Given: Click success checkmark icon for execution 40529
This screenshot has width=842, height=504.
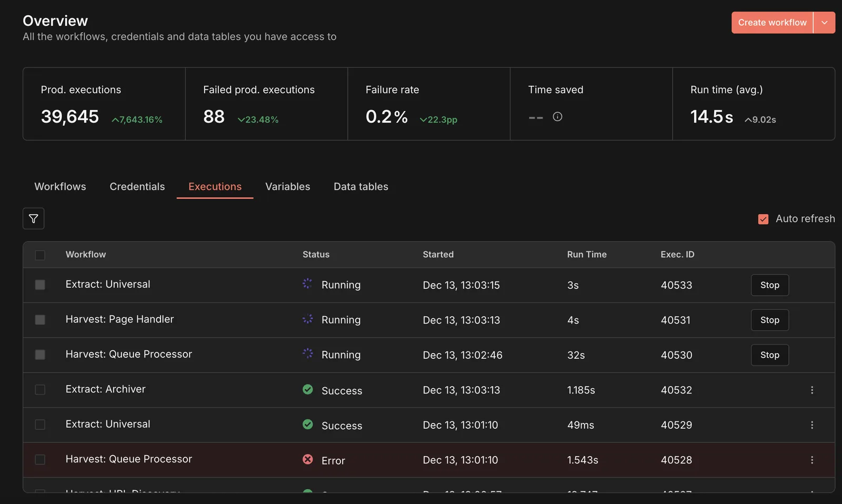Looking at the screenshot, I should coord(308,424).
